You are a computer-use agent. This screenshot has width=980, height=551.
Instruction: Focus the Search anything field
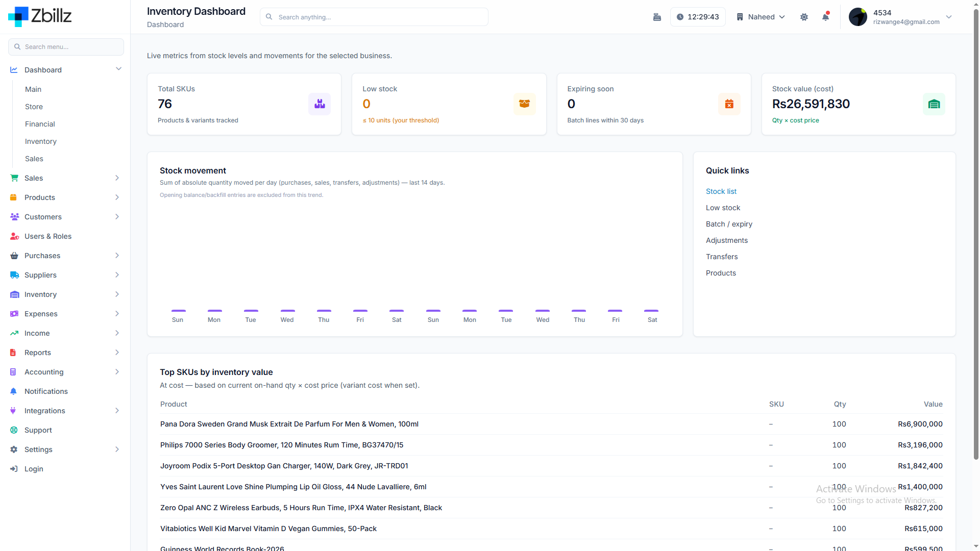pyautogui.click(x=374, y=17)
